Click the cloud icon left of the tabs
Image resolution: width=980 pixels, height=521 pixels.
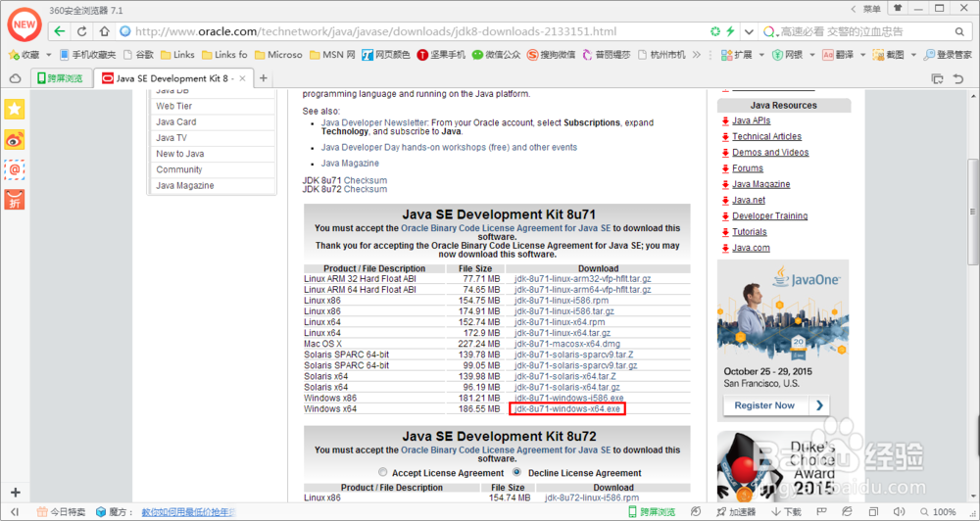(x=15, y=78)
